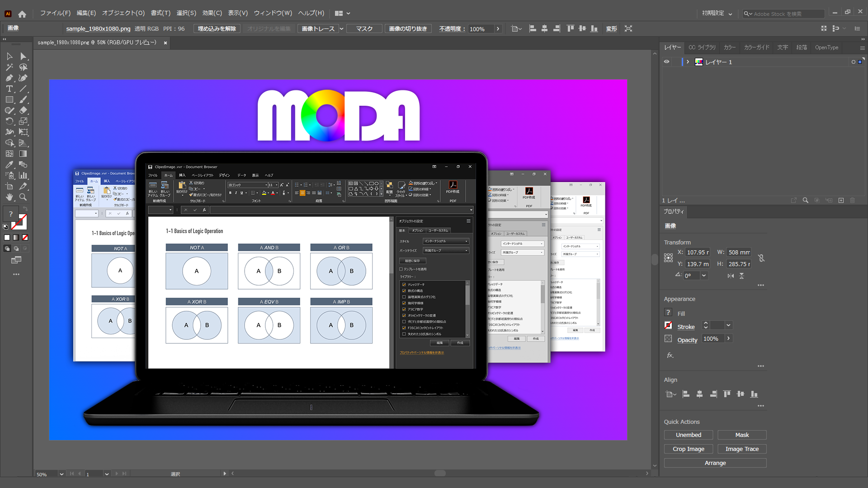Open Stroke weight dropdown in Appearance
Viewport: 868px width, 488px height.
(728, 325)
